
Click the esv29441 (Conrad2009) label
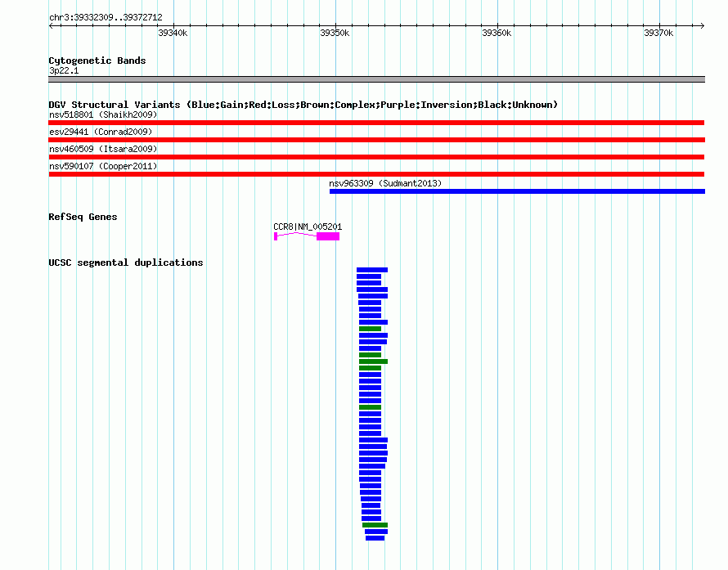click(101, 132)
